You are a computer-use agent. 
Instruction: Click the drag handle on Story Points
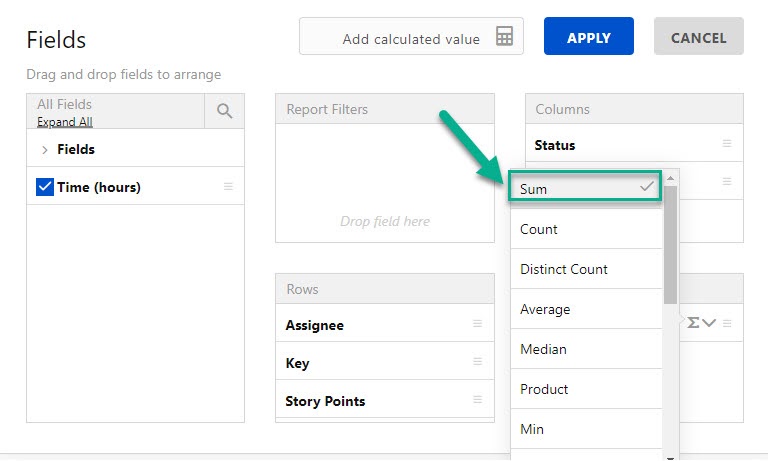point(477,400)
